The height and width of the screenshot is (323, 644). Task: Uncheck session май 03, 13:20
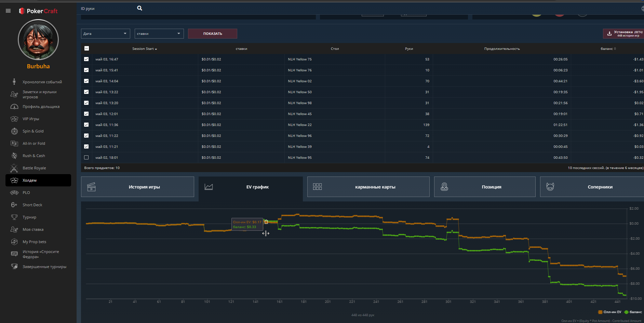click(x=86, y=103)
